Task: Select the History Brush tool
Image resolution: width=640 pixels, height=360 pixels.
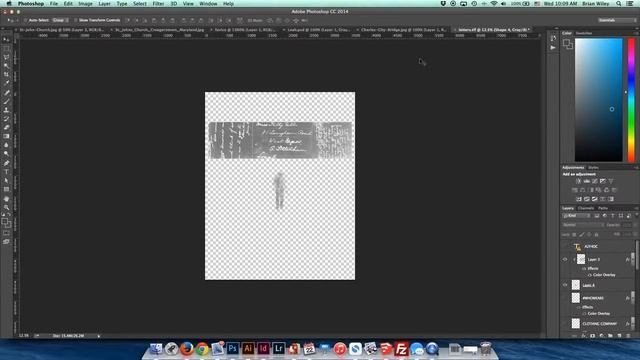Action: pos(6,119)
